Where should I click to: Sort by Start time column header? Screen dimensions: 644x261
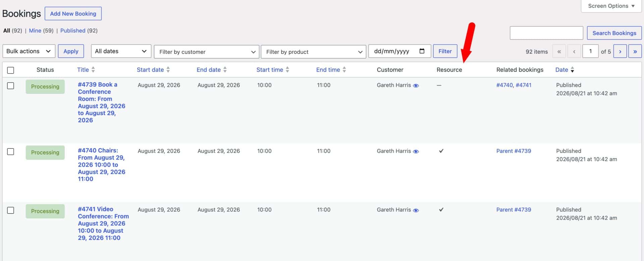point(270,70)
